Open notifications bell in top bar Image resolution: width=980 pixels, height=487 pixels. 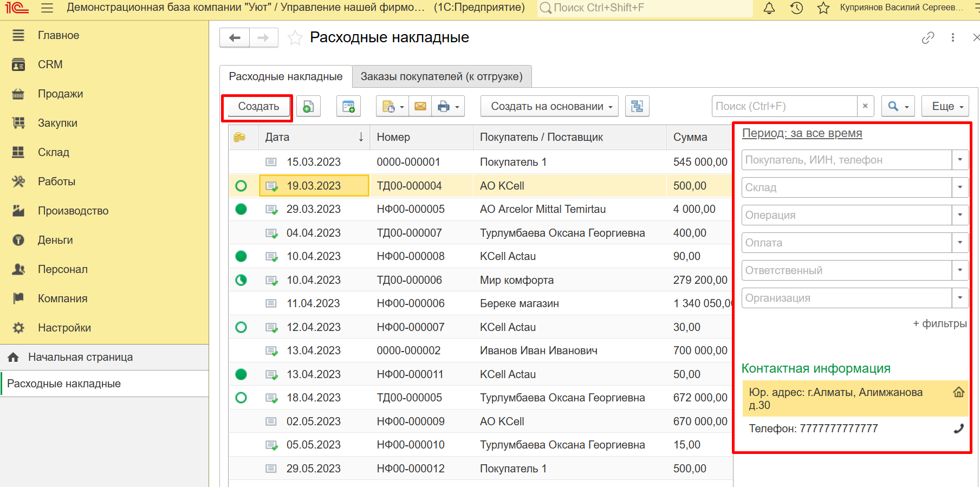[x=769, y=8]
